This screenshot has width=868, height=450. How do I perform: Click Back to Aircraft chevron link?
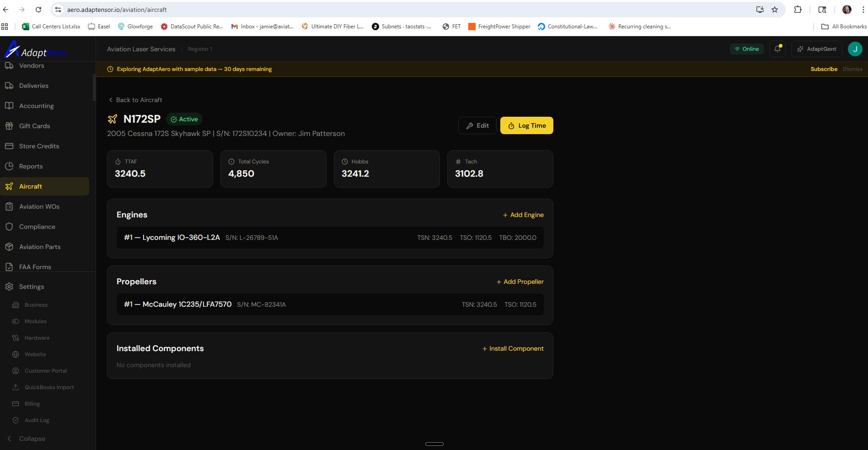coord(111,100)
